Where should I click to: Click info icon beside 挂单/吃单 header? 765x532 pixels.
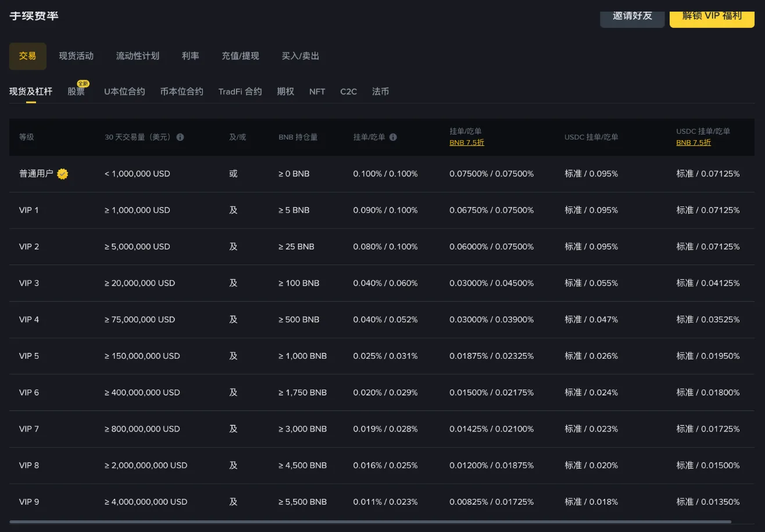[x=393, y=137]
